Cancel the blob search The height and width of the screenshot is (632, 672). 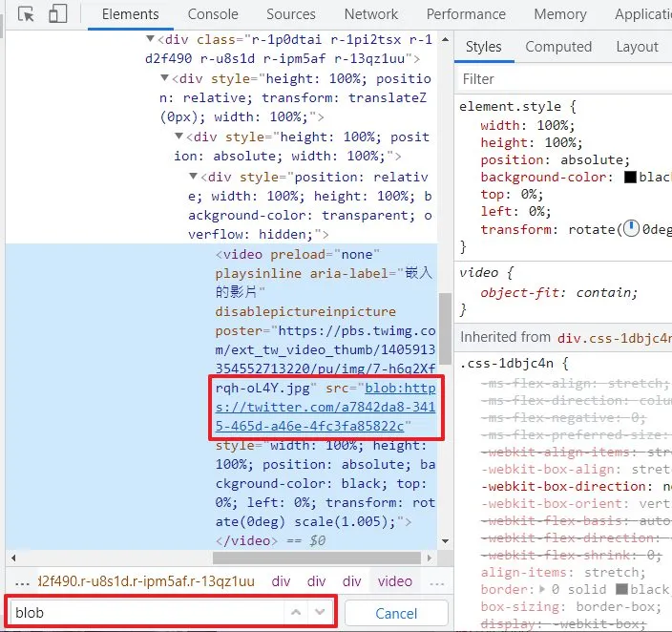coord(396,613)
